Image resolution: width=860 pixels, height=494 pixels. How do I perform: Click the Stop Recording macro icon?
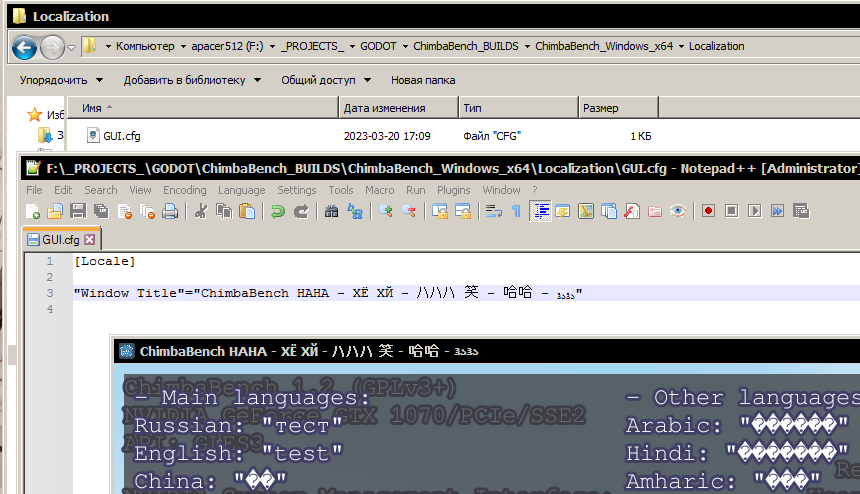point(731,211)
